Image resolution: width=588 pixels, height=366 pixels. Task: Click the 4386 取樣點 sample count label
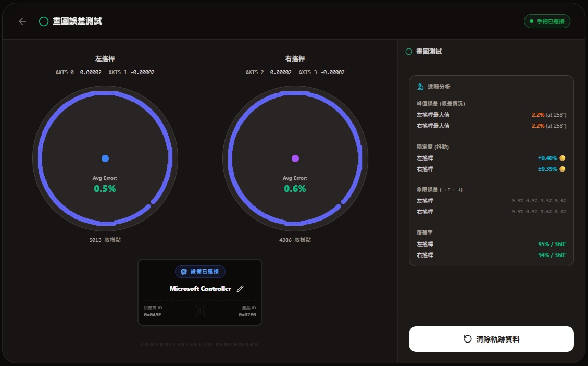tap(295, 240)
